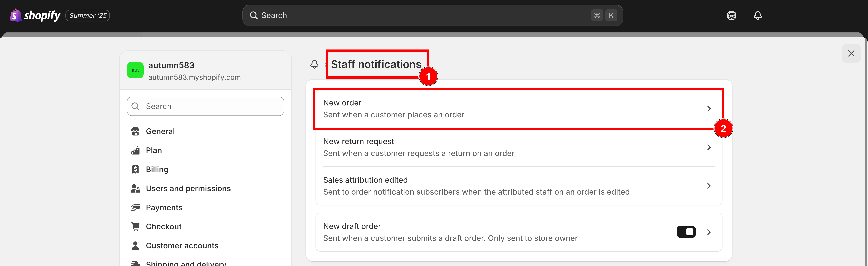This screenshot has width=868, height=266.
Task: Toggle the New draft order switch
Action: [686, 232]
